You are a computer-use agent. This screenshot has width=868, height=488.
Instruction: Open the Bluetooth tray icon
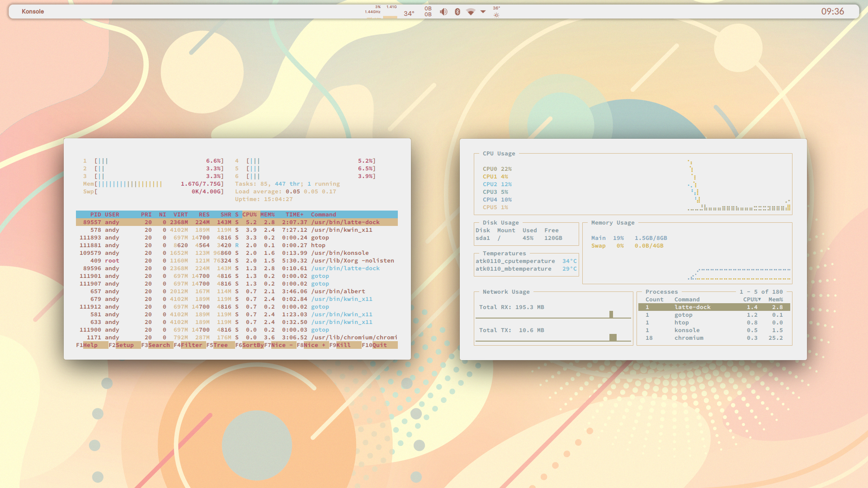tap(458, 12)
